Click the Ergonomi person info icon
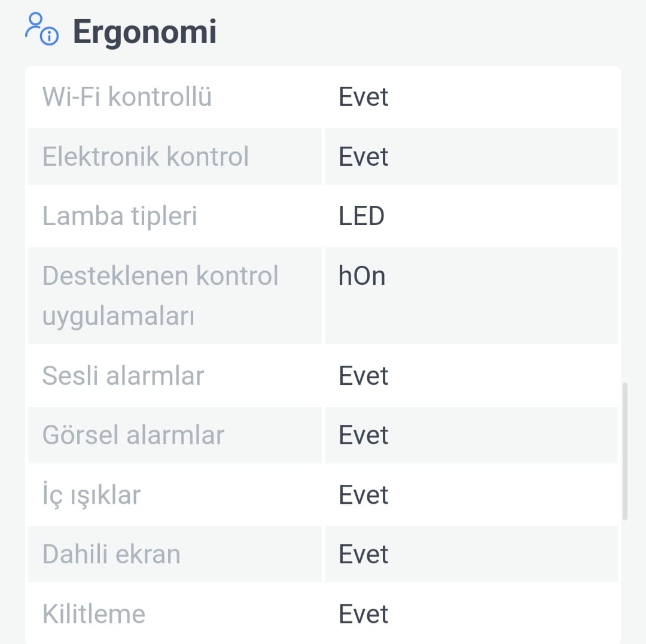Image resolution: width=646 pixels, height=644 pixels. (x=42, y=29)
